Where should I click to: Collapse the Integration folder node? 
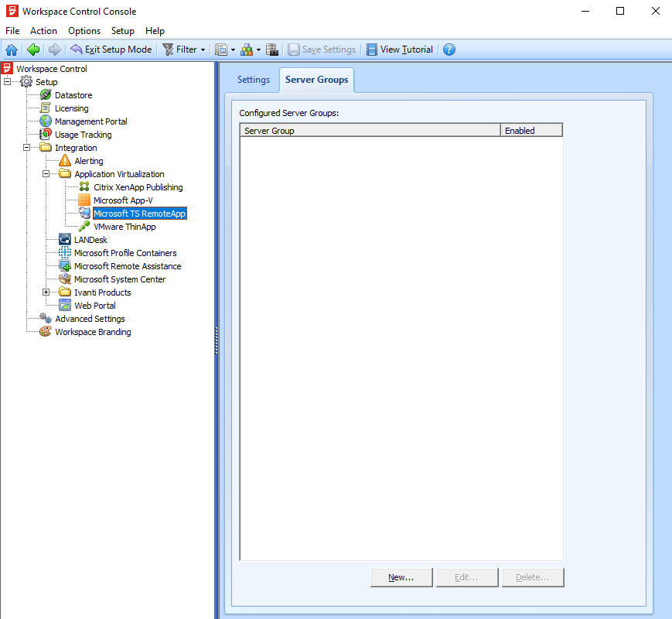click(26, 148)
